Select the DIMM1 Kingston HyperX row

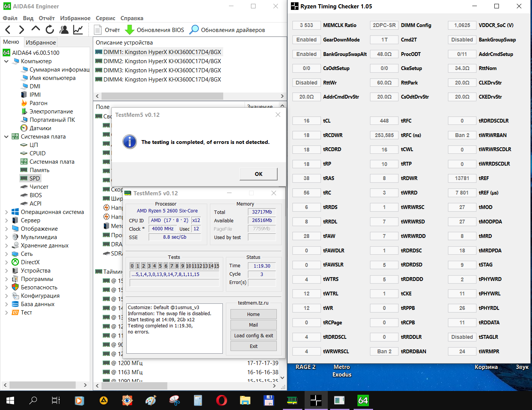[x=158, y=52]
